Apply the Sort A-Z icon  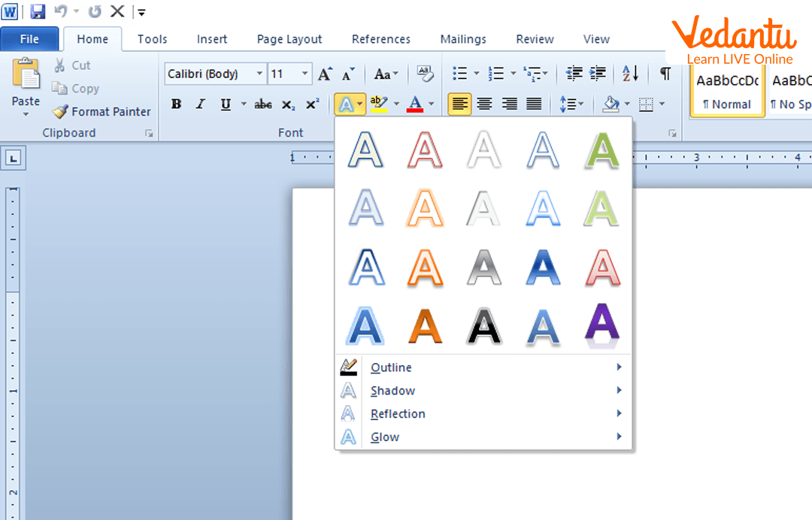coord(630,74)
